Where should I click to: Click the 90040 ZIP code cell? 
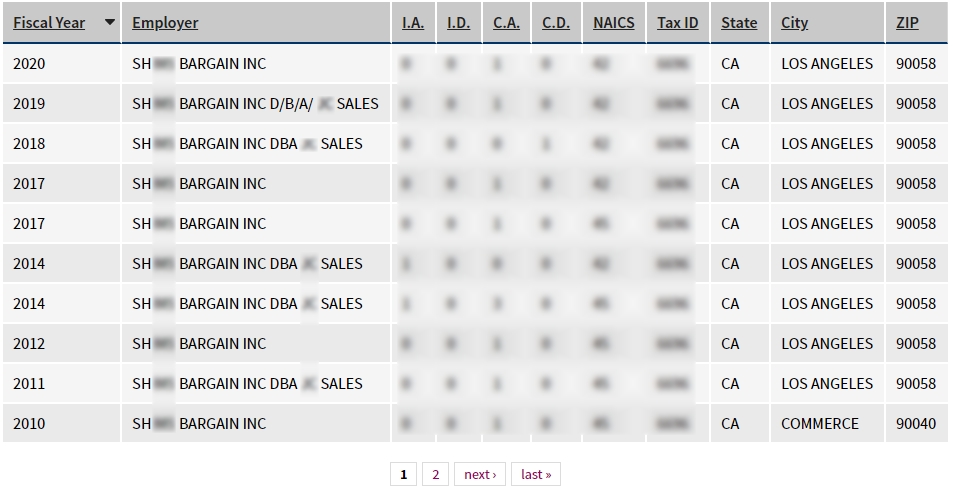tap(916, 424)
